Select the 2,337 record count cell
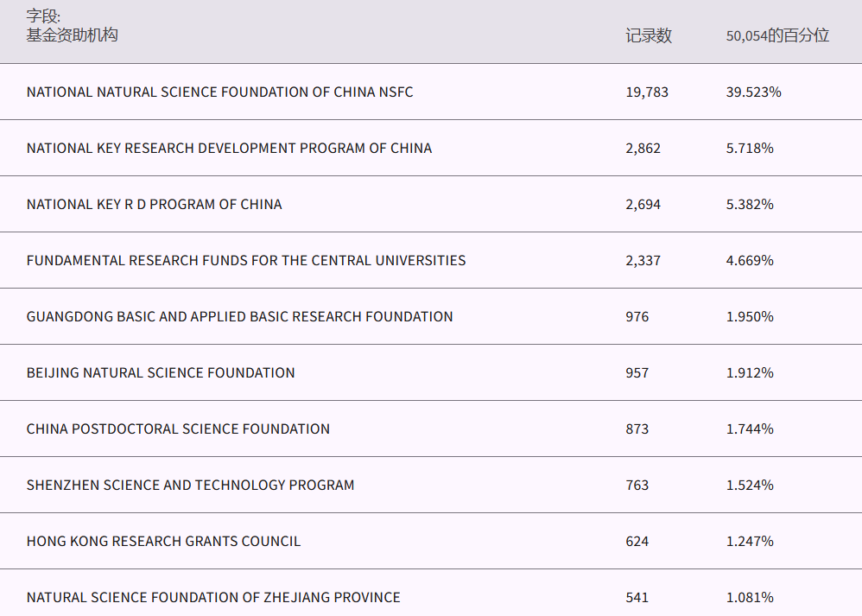 tap(643, 260)
